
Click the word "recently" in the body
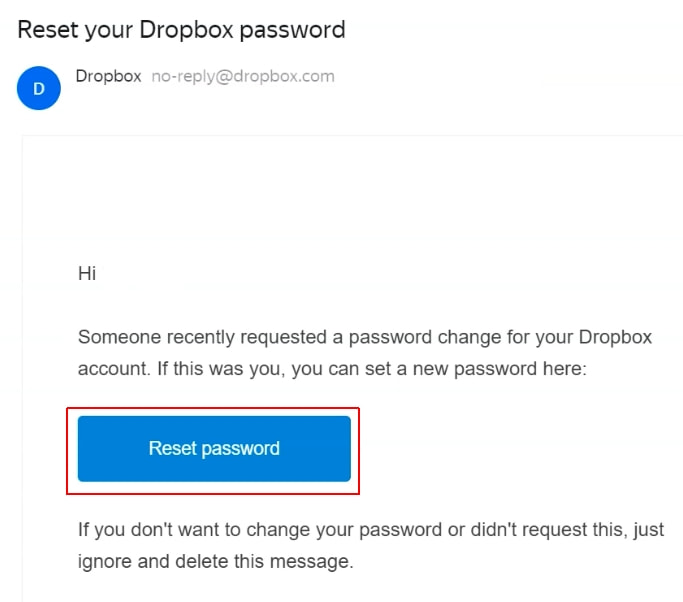point(191,337)
